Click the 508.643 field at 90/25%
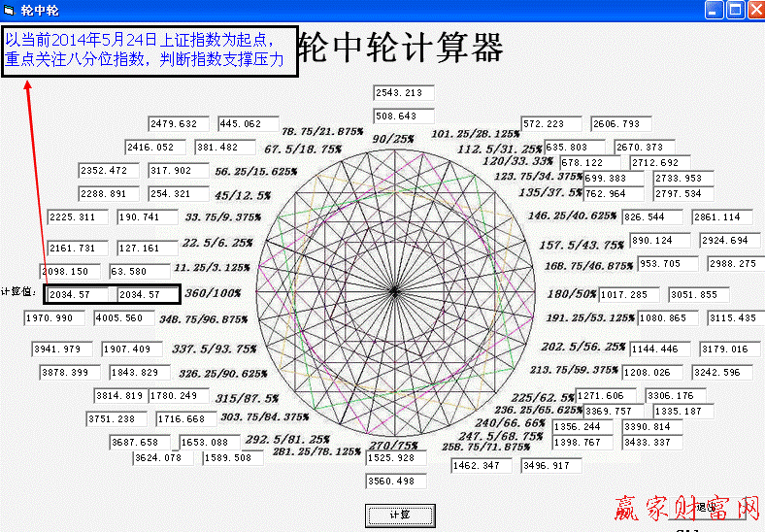 [x=404, y=116]
